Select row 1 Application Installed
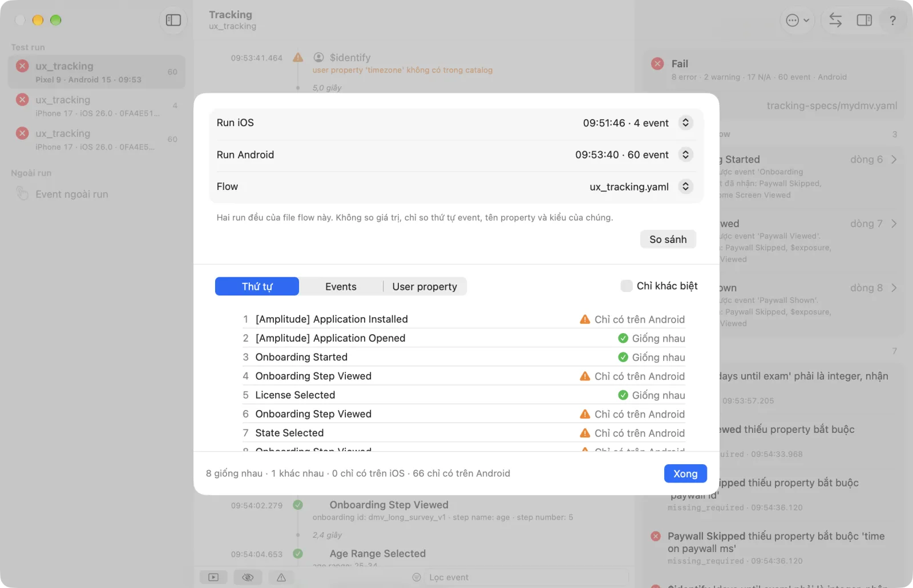The width and height of the screenshot is (913, 588). coord(463,319)
